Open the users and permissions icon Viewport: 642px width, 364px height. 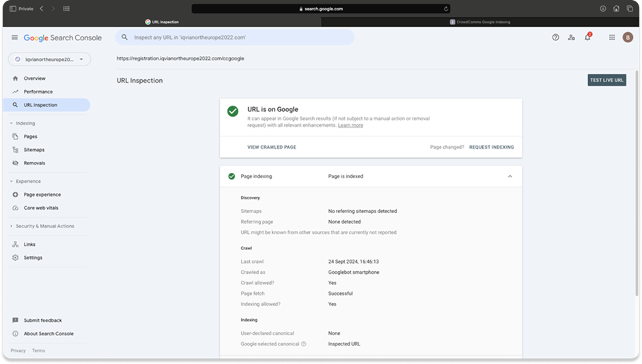tap(572, 38)
